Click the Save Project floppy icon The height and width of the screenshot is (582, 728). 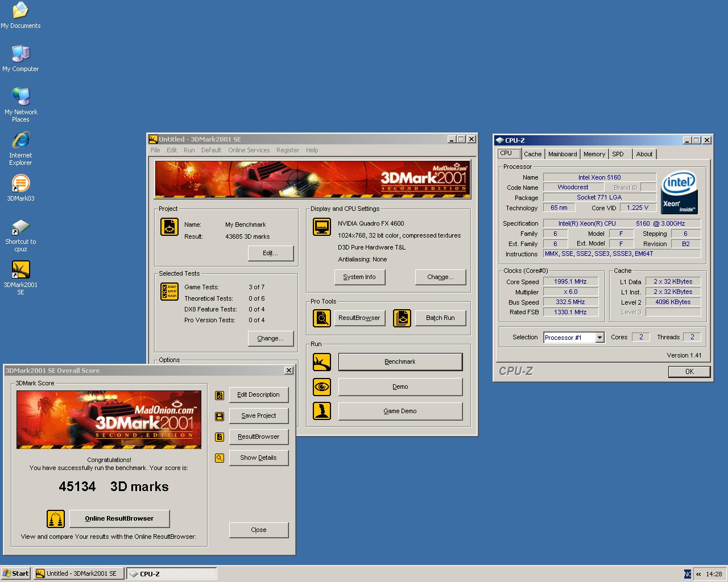coord(220,417)
